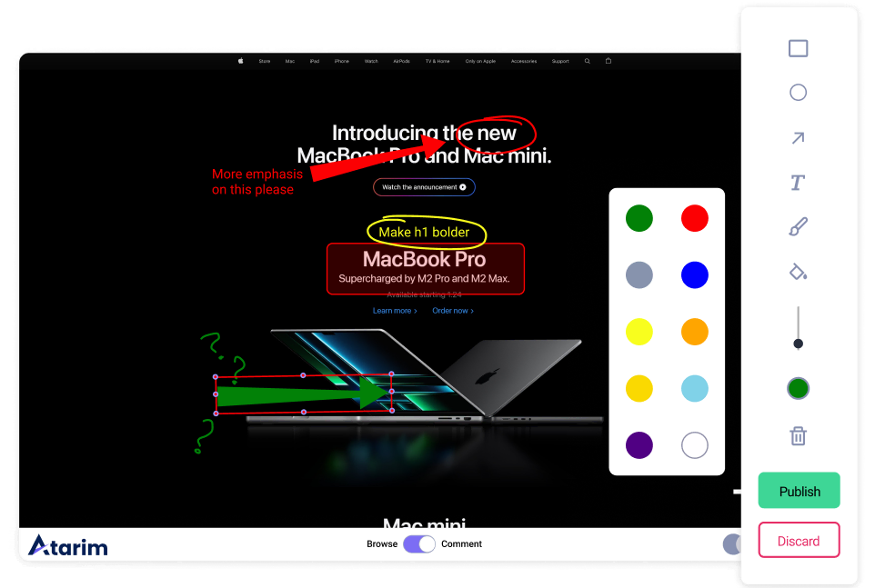This screenshot has height=588, width=885.
Task: Follow the Learn more link
Action: 395,310
